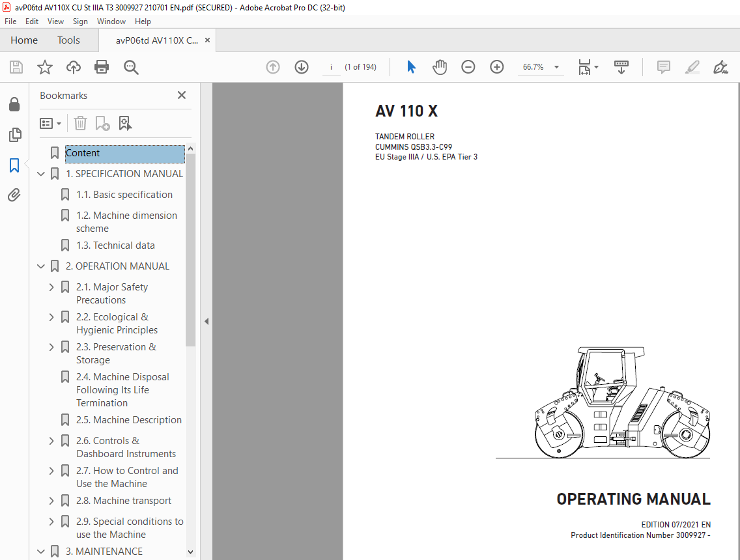The width and height of the screenshot is (740, 560).
Task: Switch to the Home tab
Action: (x=24, y=40)
